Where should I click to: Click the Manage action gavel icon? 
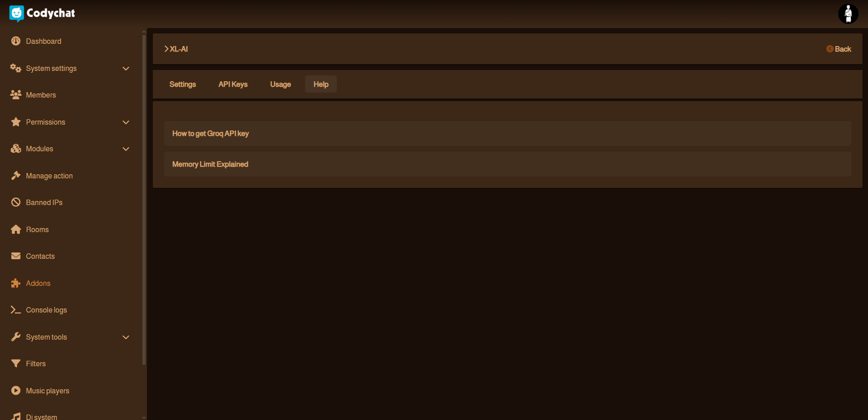click(16, 176)
